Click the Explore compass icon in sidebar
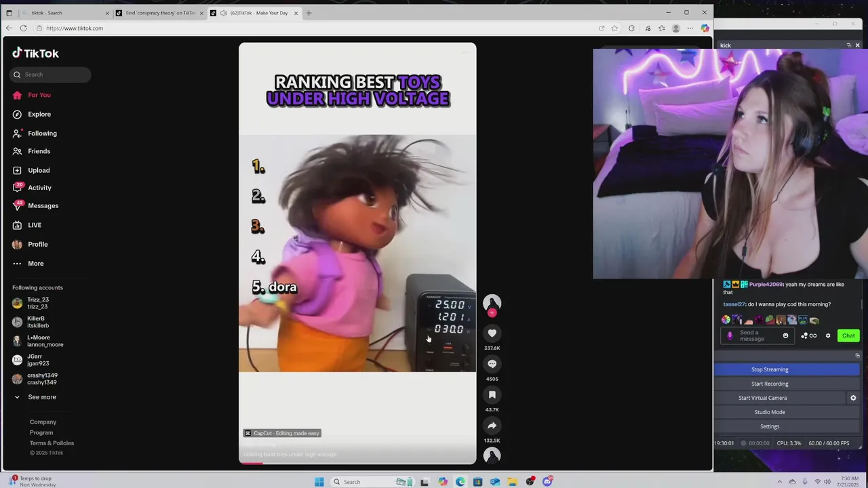Screen dimensions: 868x488 pos(17,114)
